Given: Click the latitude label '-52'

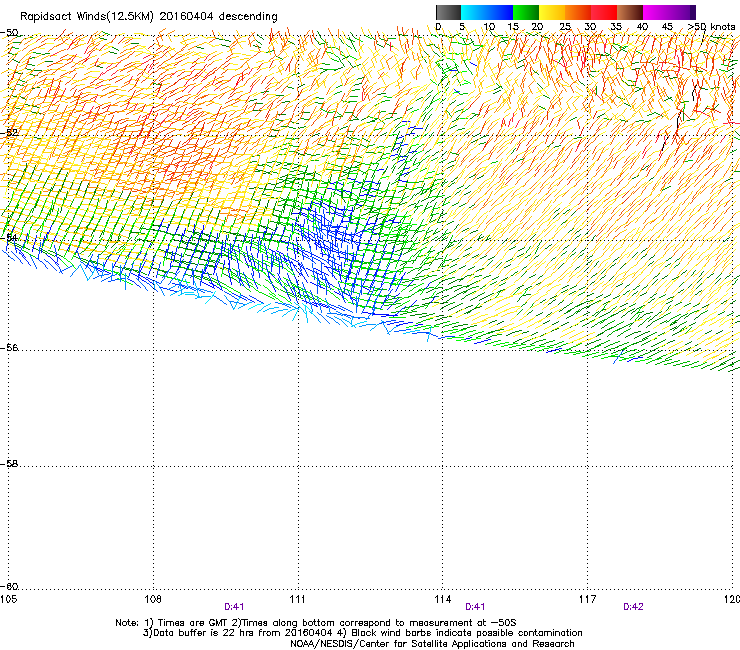Looking at the screenshot, I should tap(9, 133).
